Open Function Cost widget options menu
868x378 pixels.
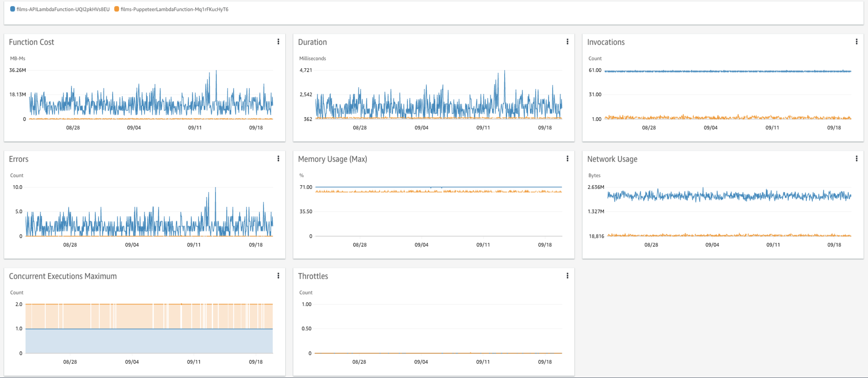point(278,41)
